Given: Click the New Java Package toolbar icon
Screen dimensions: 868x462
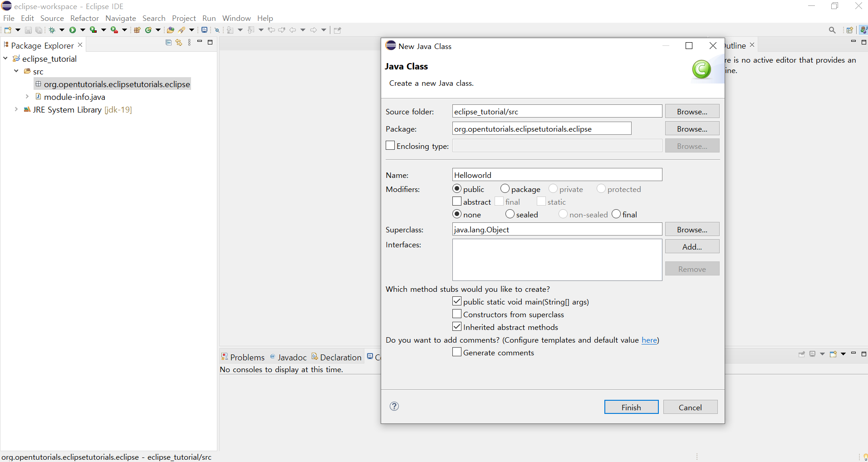Looking at the screenshot, I should (137, 30).
